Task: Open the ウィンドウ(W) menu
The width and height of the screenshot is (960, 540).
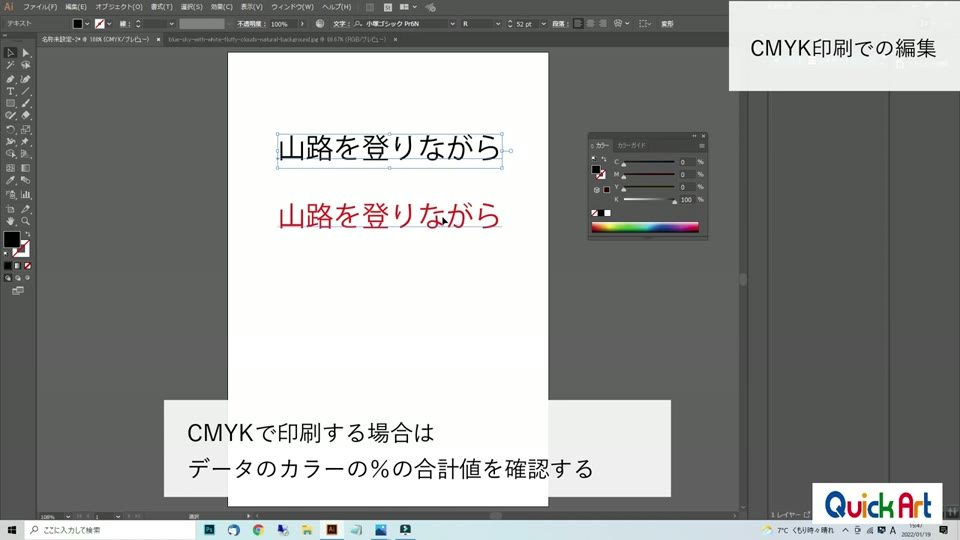Action: pyautogui.click(x=292, y=7)
